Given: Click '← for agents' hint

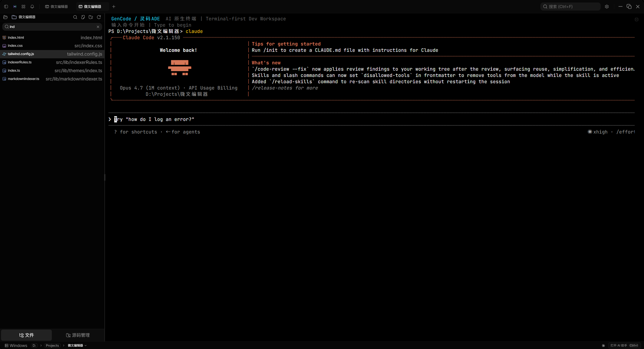Looking at the screenshot, I should coord(183,132).
